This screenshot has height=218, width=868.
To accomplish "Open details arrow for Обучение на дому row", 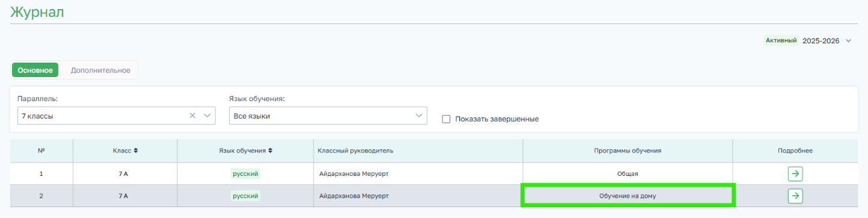I will (x=795, y=196).
